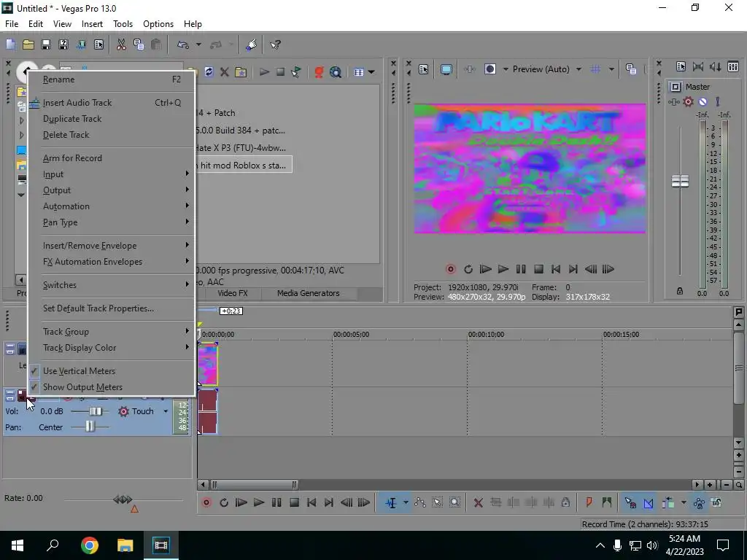Screen dimensions: 747x560
Task: Open Mixing Console icon in Master panel
Action: [x=733, y=66]
